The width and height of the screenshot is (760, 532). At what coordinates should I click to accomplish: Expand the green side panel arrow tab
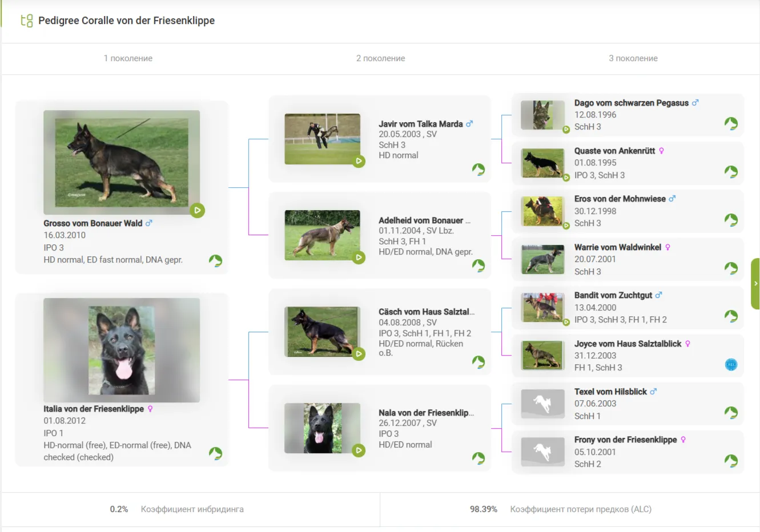tap(755, 284)
